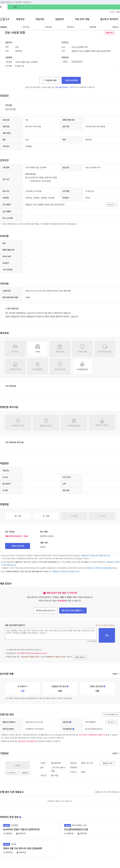The image size is (120, 868).
Task: Click the 자녀 학자금 지원 icon
Action: tap(104, 349)
